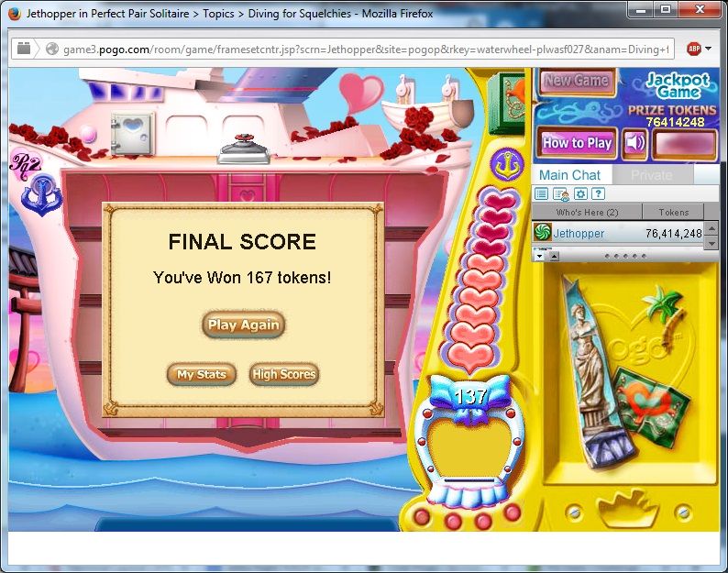Click the Play Again button
The width and height of the screenshot is (728, 573).
243,325
